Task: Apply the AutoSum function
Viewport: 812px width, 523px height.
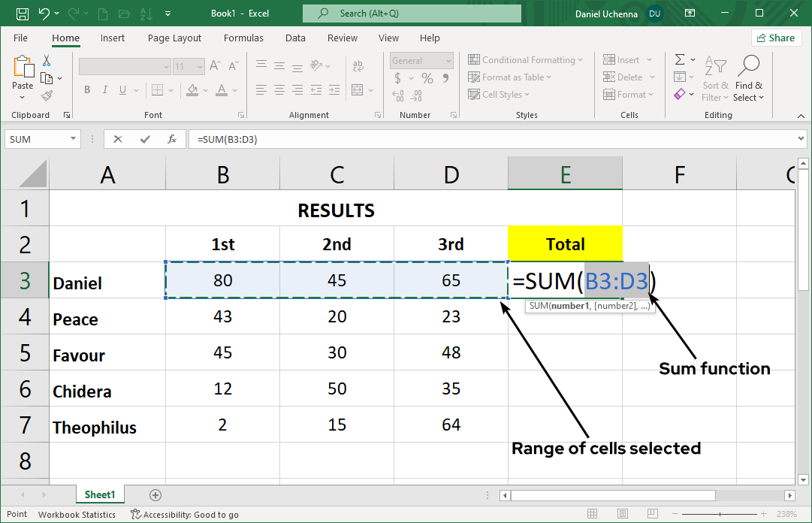Action: tap(680, 59)
